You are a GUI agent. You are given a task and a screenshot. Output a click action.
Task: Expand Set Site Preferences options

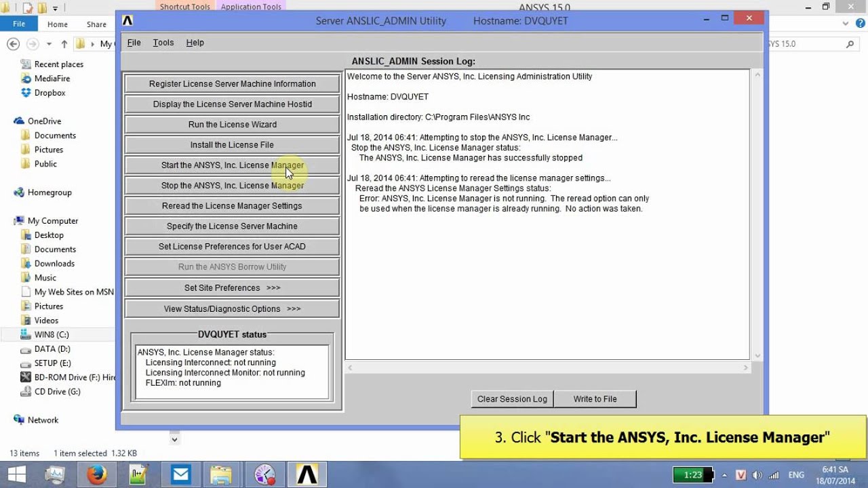coord(232,288)
